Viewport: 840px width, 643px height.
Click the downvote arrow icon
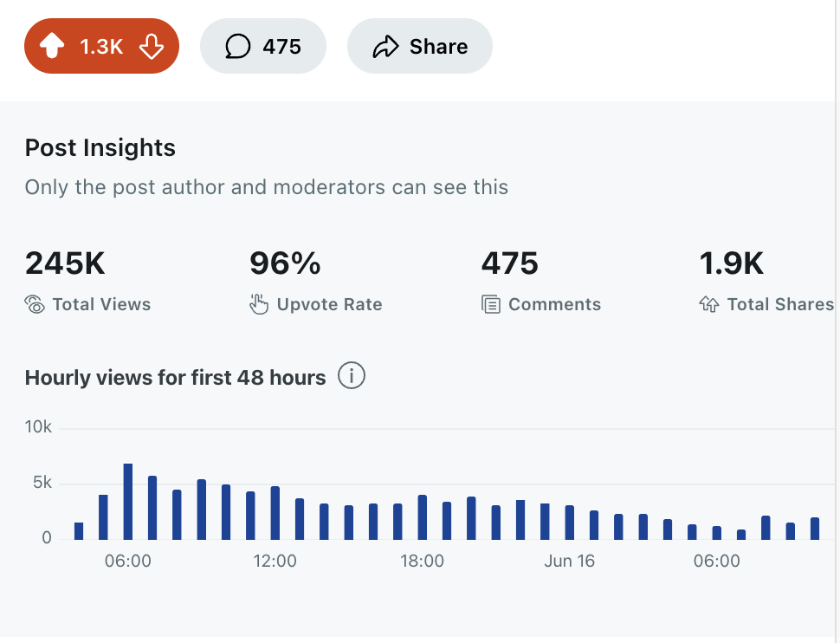point(151,47)
